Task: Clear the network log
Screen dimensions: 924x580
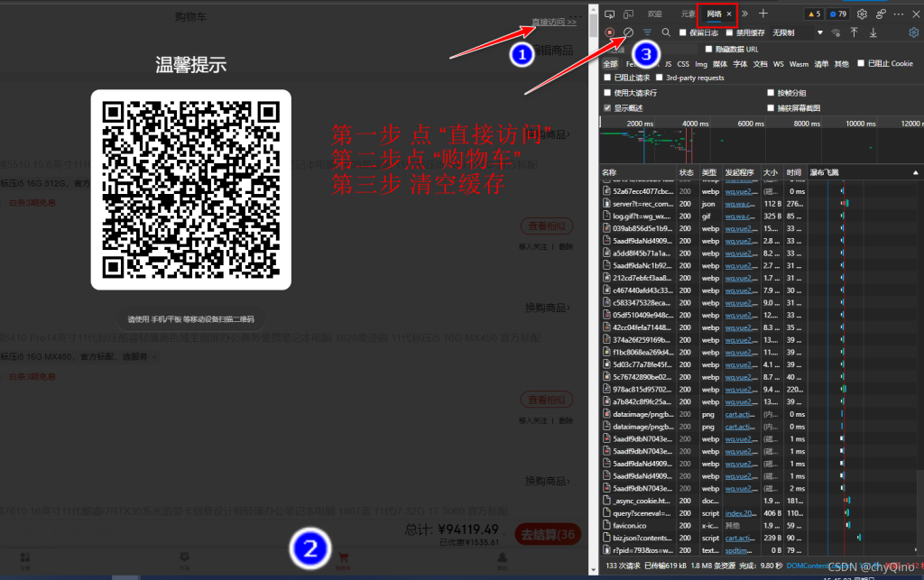Action: pos(629,33)
